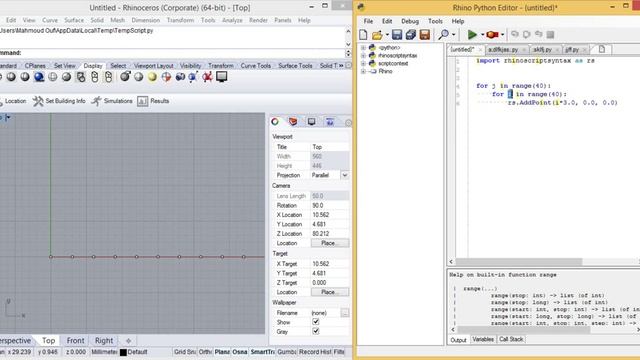This screenshot has width=640, height=360.
Task: Click the gray sphere with arrow icon
Action: click(x=125, y=77)
